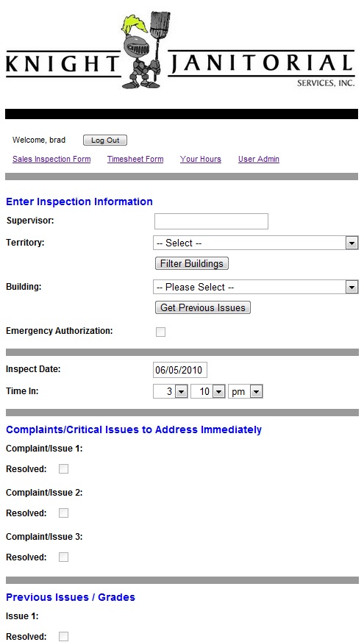The height and width of the screenshot is (642, 364).
Task: Click Get Previous Issues button
Action: pyautogui.click(x=203, y=307)
